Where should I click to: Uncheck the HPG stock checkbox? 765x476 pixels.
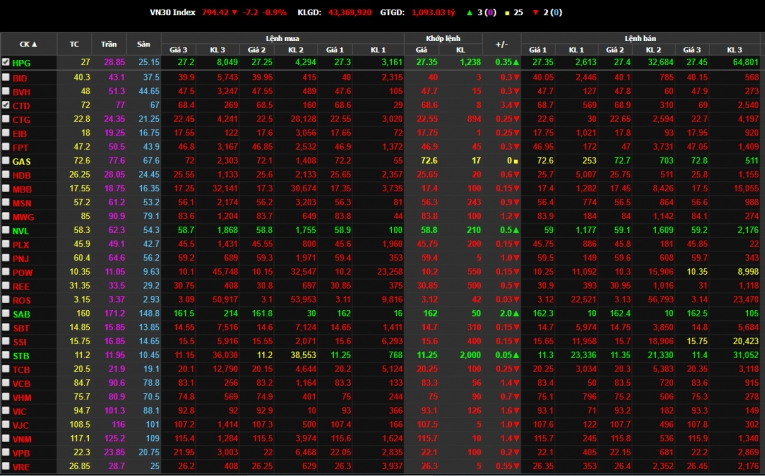coord(5,62)
